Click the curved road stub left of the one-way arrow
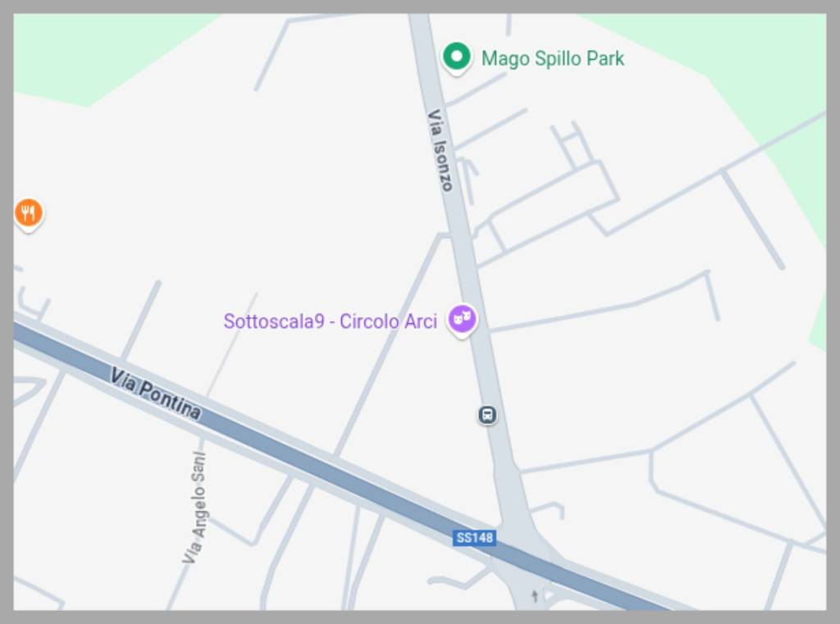This screenshot has width=840, height=624. pyautogui.click(x=457, y=580)
